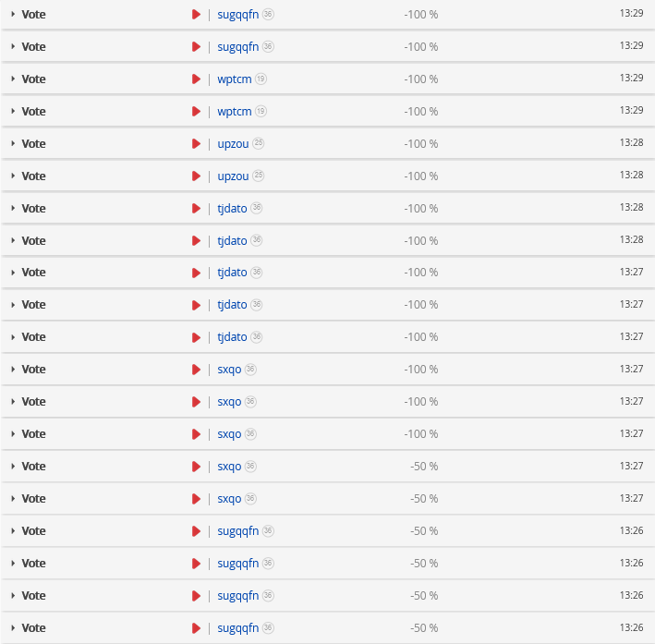This screenshot has width=655, height=644.
Task: Expand first upzou Vote row triangle
Action: [x=13, y=144]
